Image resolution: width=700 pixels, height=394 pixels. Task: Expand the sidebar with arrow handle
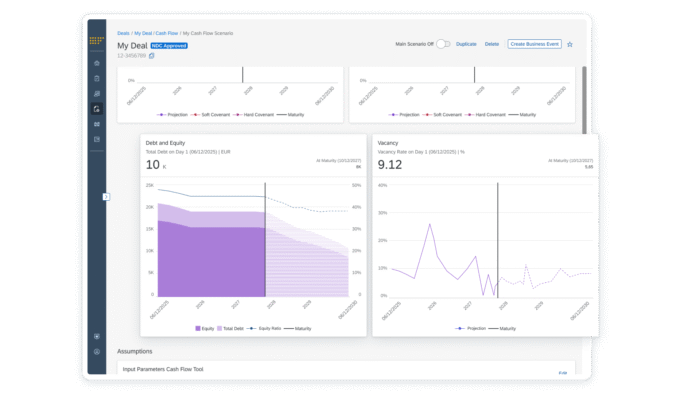(x=106, y=197)
